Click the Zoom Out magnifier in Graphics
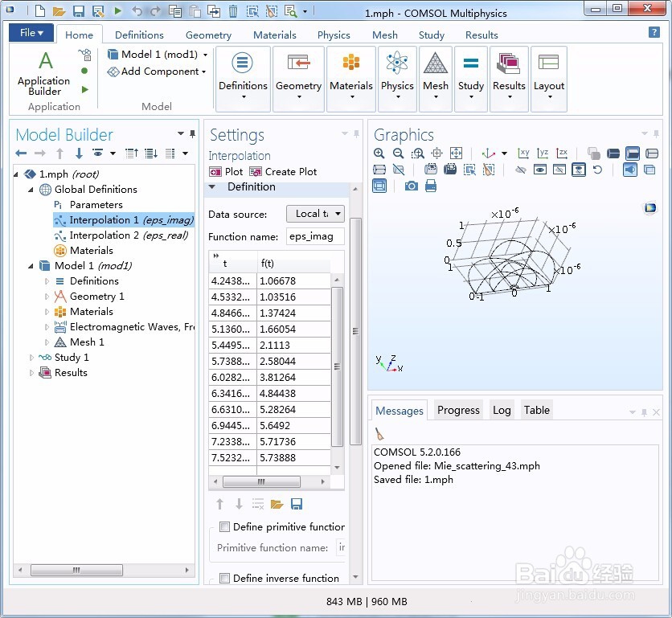This screenshot has height=618, width=672. [398, 153]
